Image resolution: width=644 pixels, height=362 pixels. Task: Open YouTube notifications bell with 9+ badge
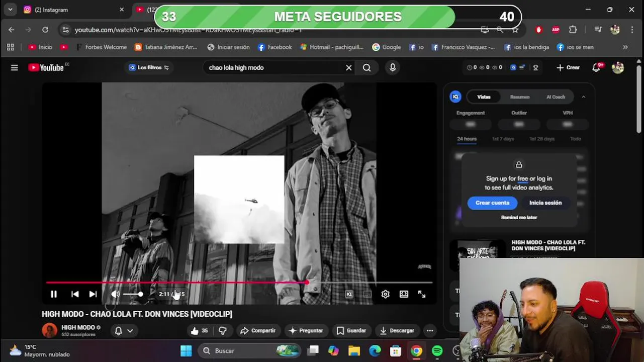(597, 67)
